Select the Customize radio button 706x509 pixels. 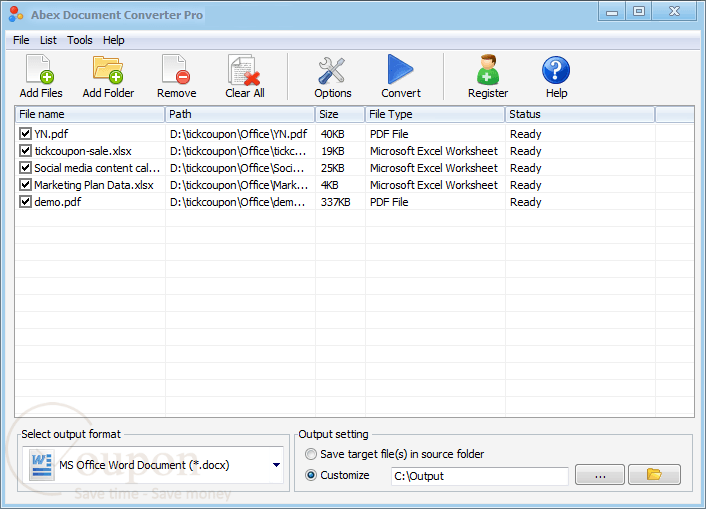(x=311, y=475)
